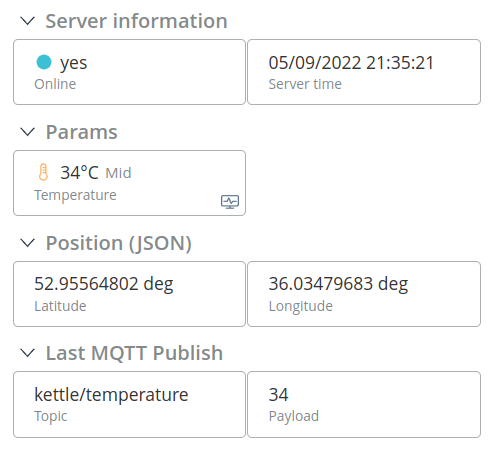Select the kettle/temperature Topic cell
Viewport: 501px width, 455px height.
point(129,404)
